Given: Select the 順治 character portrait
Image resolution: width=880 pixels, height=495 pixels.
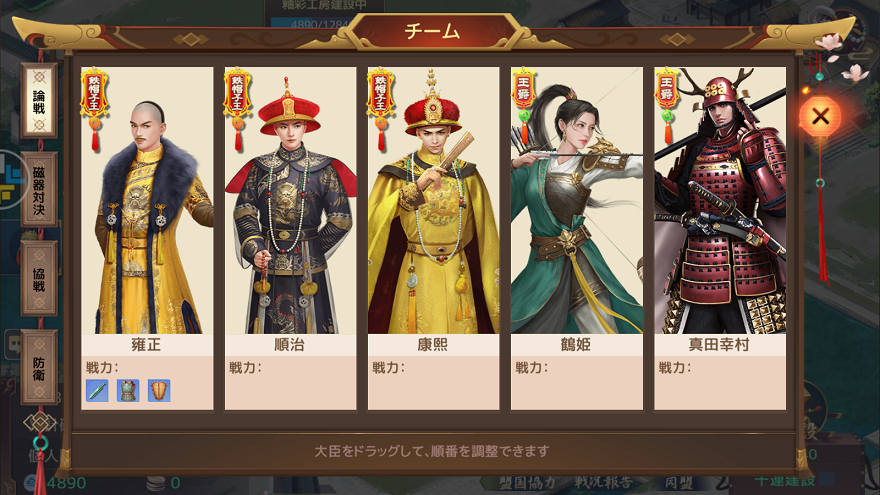Looking at the screenshot, I should (290, 200).
